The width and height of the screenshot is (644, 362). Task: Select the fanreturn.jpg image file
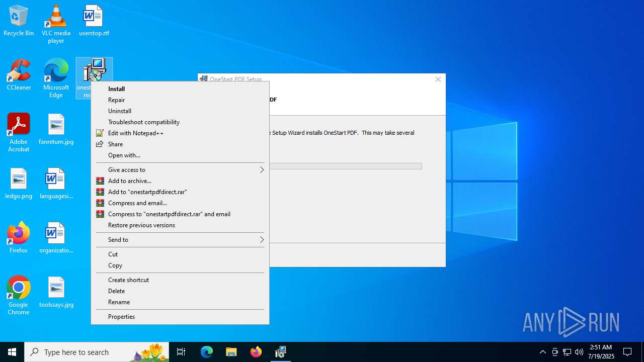(56, 130)
